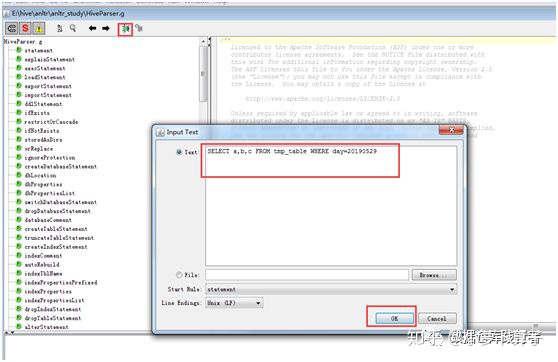Viewport: 558px width, 362px height.
Task: Select the indexProperties rule
Action: [48, 291]
